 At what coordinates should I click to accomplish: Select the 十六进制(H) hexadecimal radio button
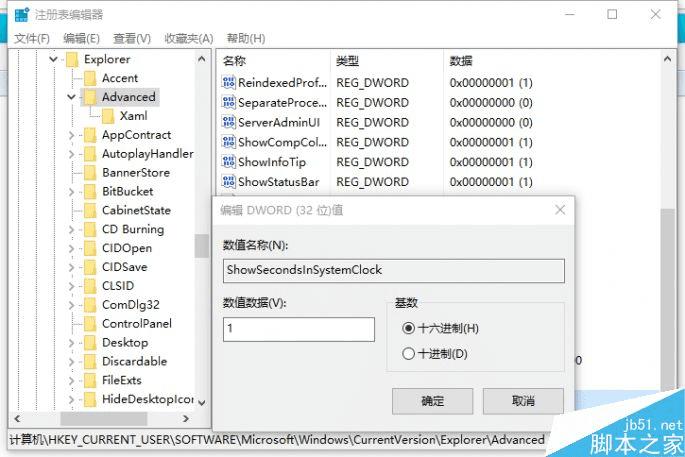[408, 328]
